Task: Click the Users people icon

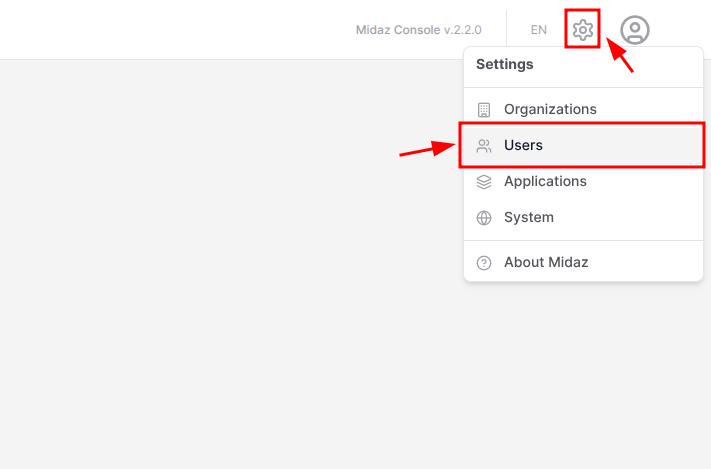Action: pos(484,146)
